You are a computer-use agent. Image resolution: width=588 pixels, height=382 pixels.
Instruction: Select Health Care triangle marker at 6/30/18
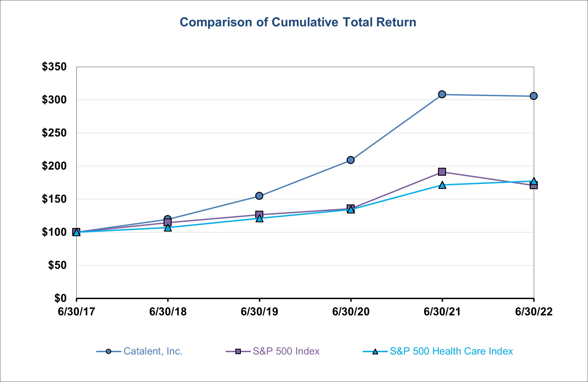point(168,228)
